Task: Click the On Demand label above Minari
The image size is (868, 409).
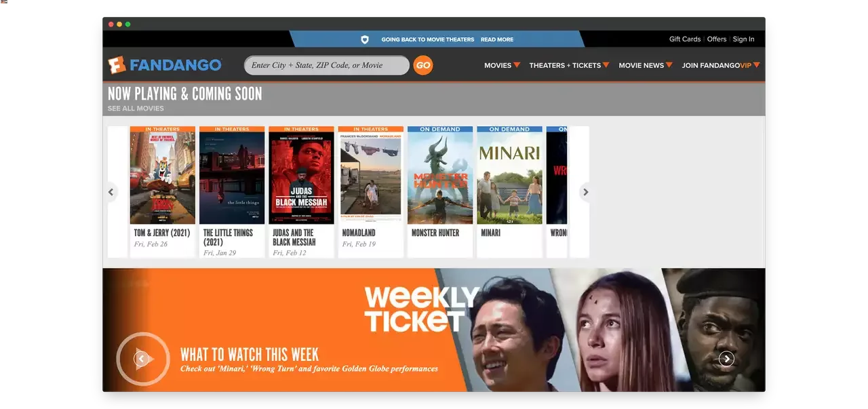Action: 509,129
